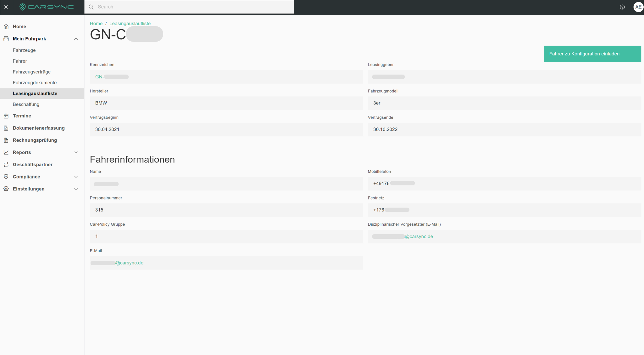Click the Car-Policy Gruppe value 1

[97, 236]
